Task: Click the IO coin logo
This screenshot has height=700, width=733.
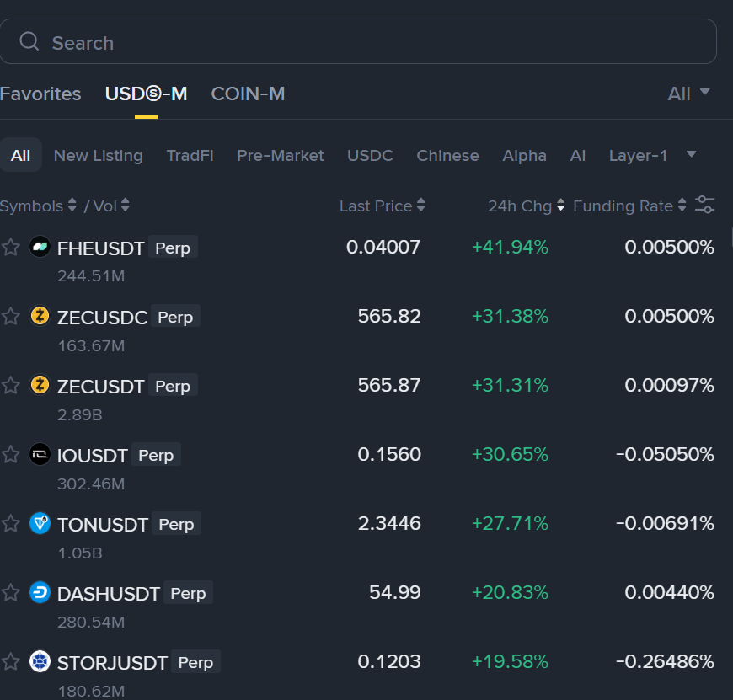Action: (40, 454)
